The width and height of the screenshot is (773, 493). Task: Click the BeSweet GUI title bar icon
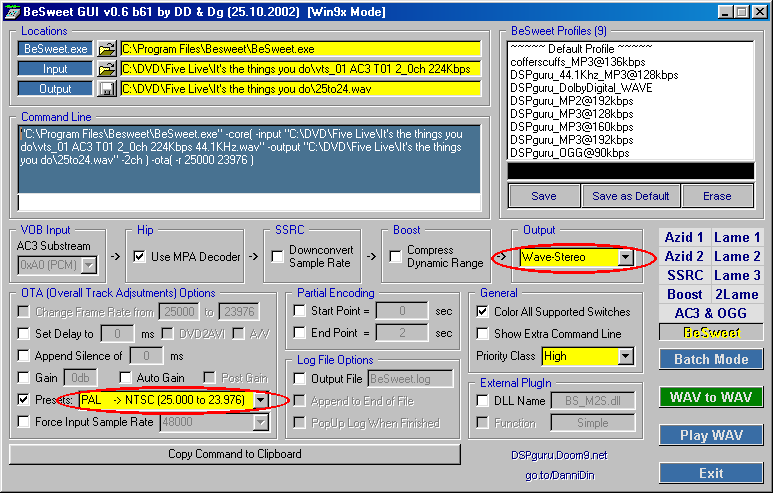pyautogui.click(x=12, y=12)
